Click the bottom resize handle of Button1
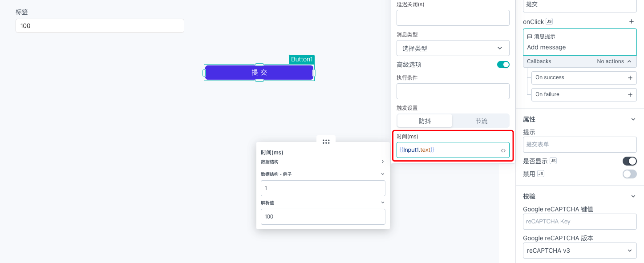This screenshot has width=644, height=263. (259, 81)
